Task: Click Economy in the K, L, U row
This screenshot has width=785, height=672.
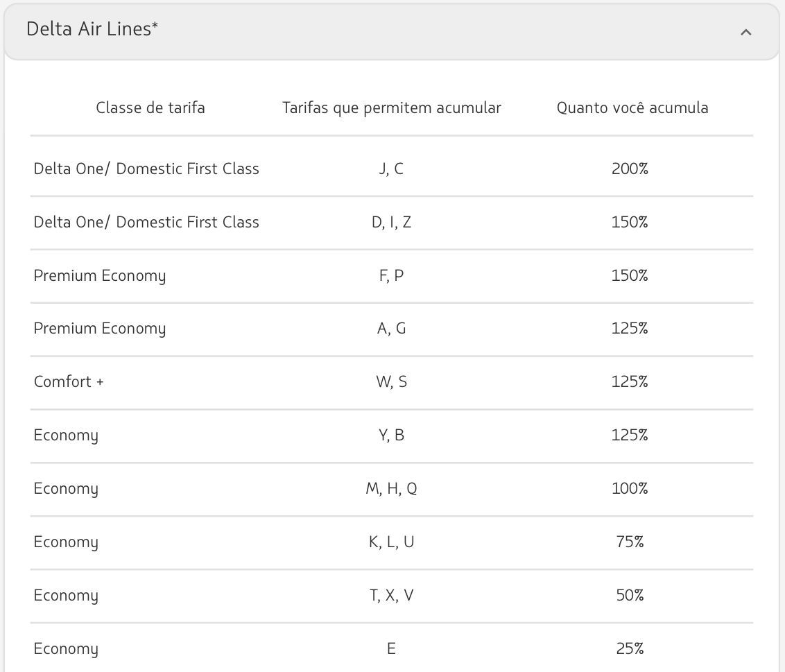Action: 66,542
